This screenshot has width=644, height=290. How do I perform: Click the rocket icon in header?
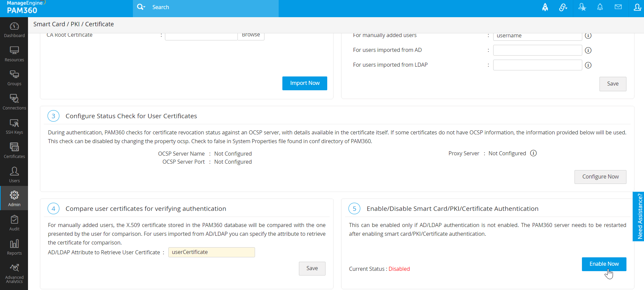(x=545, y=7)
